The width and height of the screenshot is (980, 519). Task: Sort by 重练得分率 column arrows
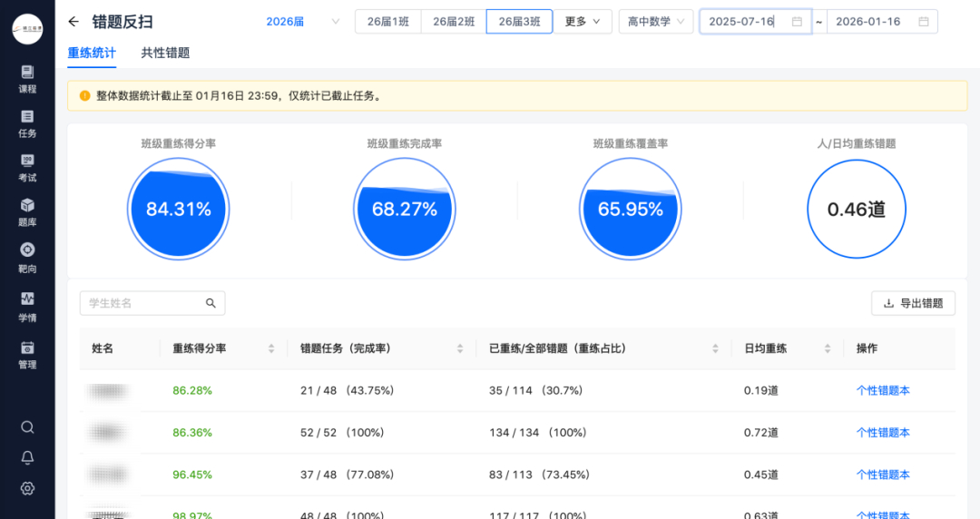click(271, 348)
